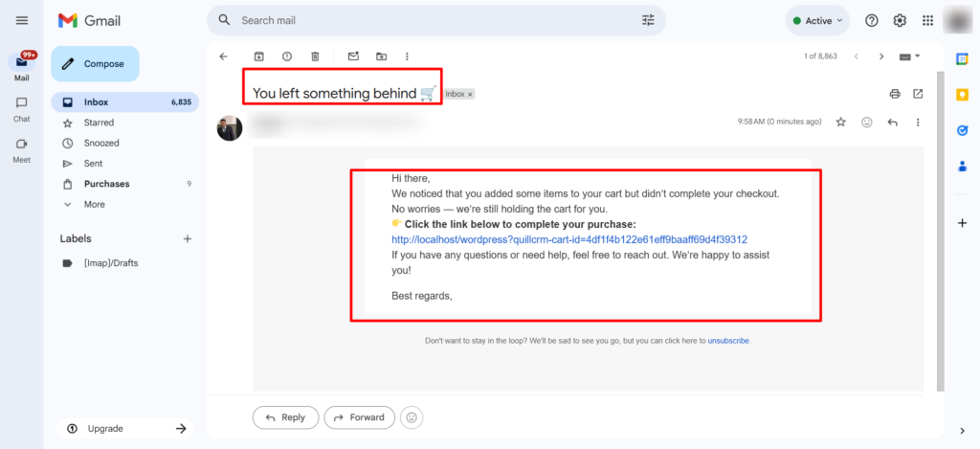Click the Move to folder icon
980x449 pixels.
point(381,56)
